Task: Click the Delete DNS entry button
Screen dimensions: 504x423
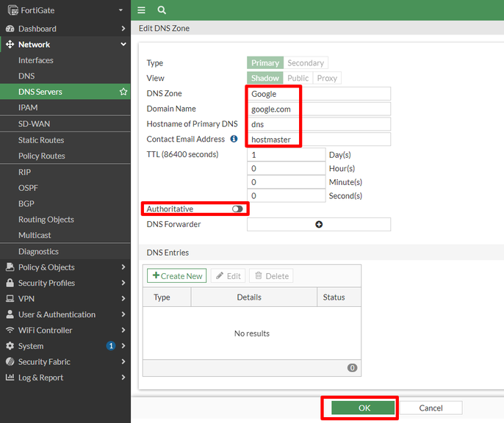Action: pos(271,276)
